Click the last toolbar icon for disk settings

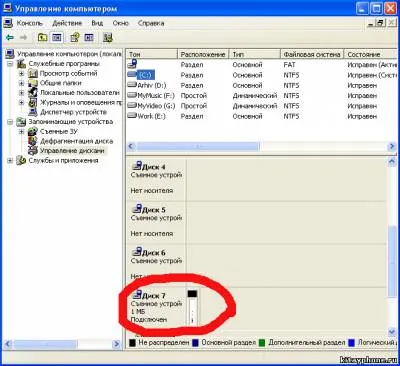click(107, 37)
